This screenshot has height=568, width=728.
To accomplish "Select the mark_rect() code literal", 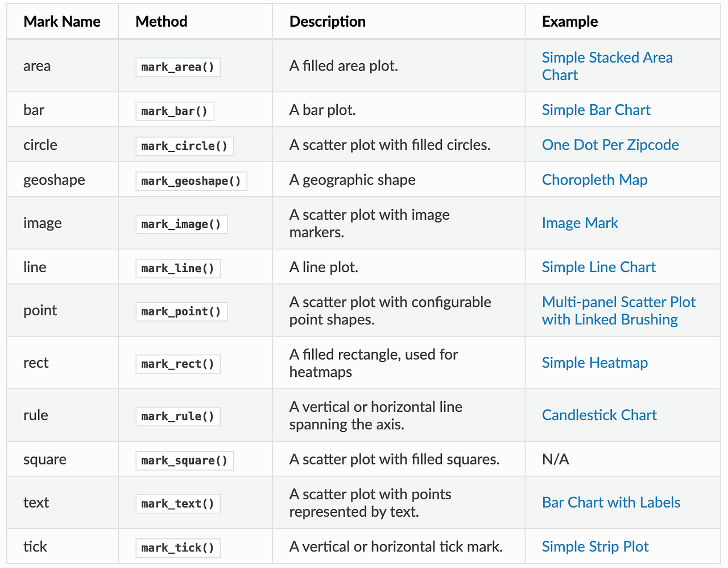I will pyautogui.click(x=177, y=364).
